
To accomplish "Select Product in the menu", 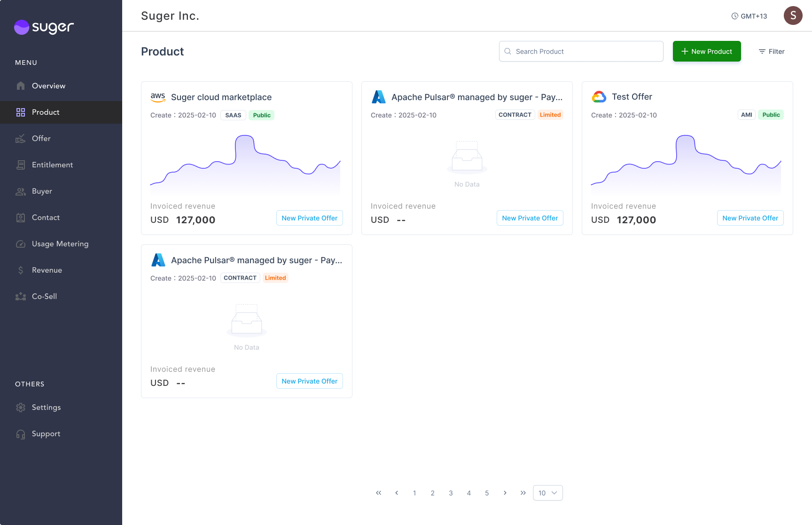I will (x=46, y=112).
